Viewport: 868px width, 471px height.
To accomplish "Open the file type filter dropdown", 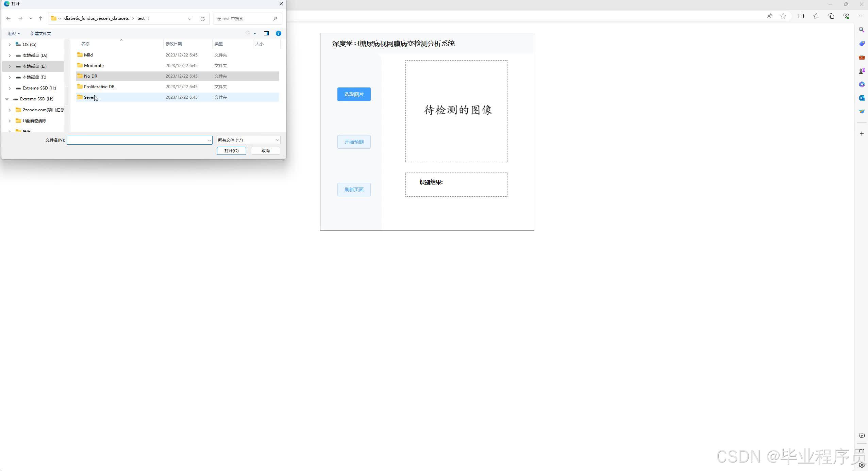I will click(x=248, y=140).
